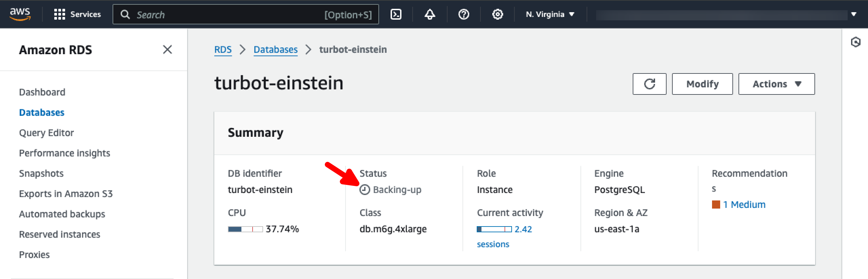Open Performance insights in the sidebar

64,153
